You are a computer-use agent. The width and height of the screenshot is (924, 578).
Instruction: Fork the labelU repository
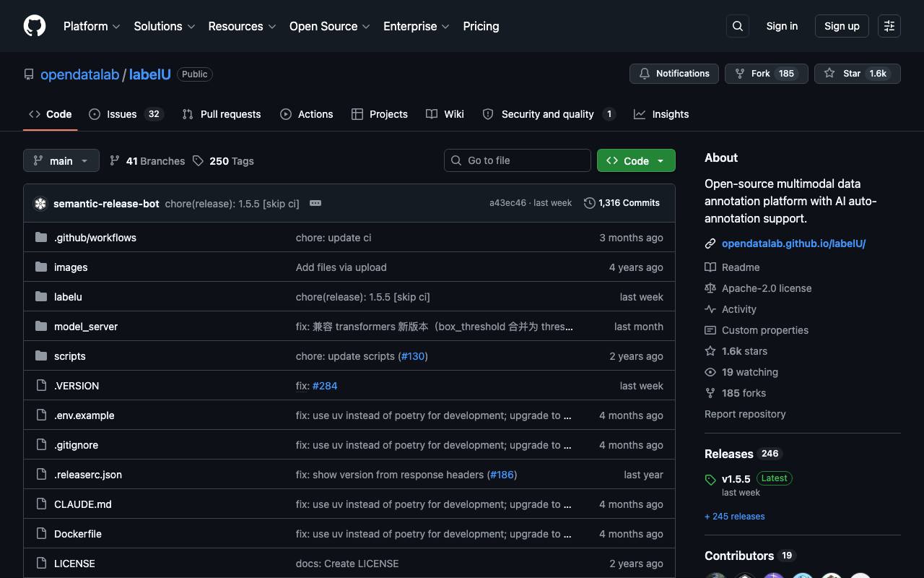click(x=766, y=74)
